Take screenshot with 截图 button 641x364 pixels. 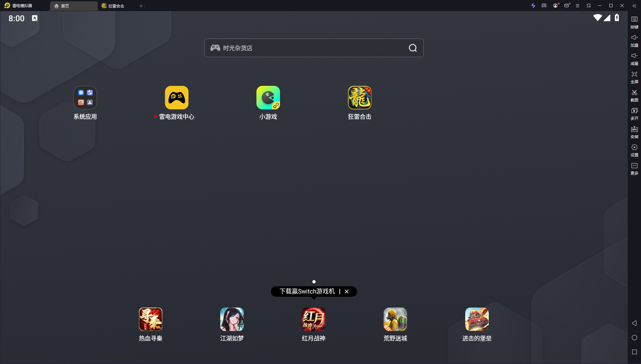(634, 96)
